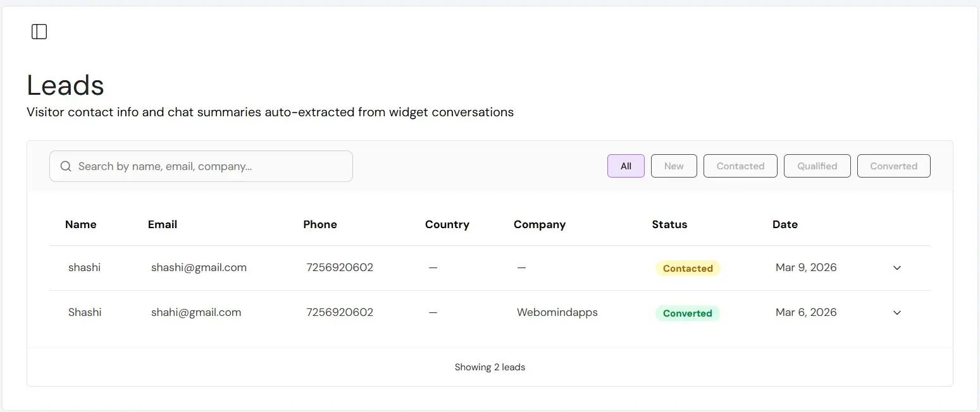This screenshot has width=980, height=412.
Task: Click the Company column header
Action: click(x=540, y=224)
